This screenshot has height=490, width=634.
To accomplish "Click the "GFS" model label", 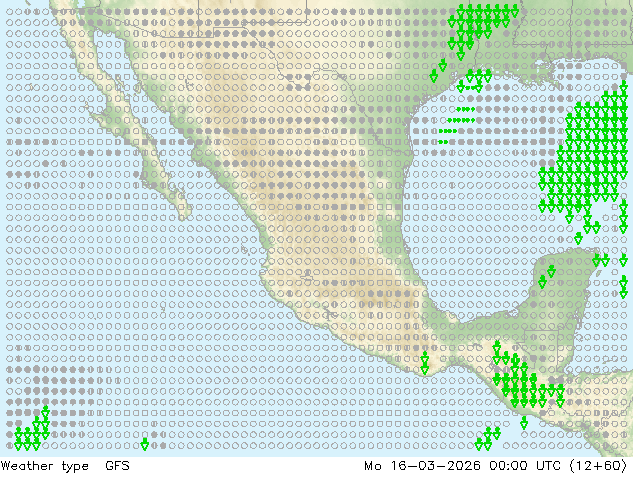I will 117,466.
